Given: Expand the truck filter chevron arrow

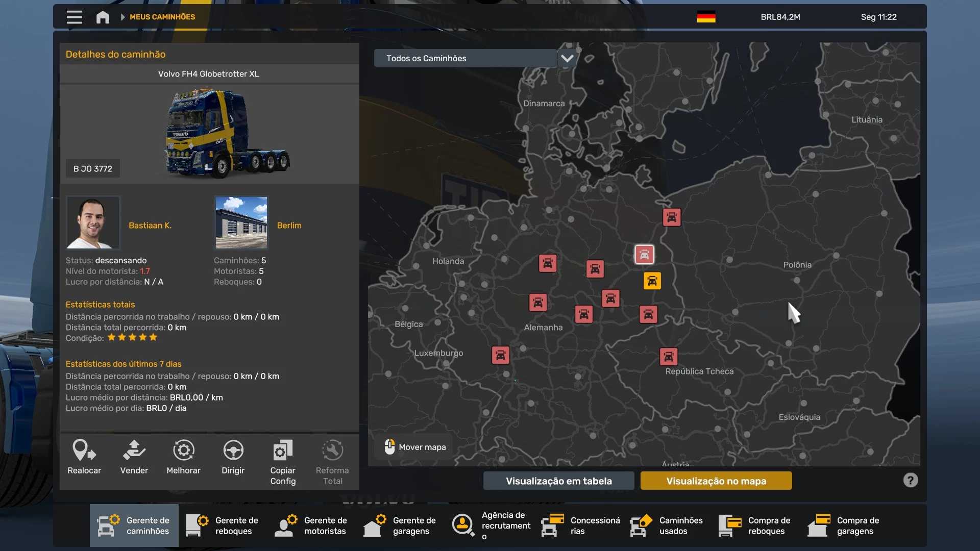Looking at the screenshot, I should tap(567, 58).
